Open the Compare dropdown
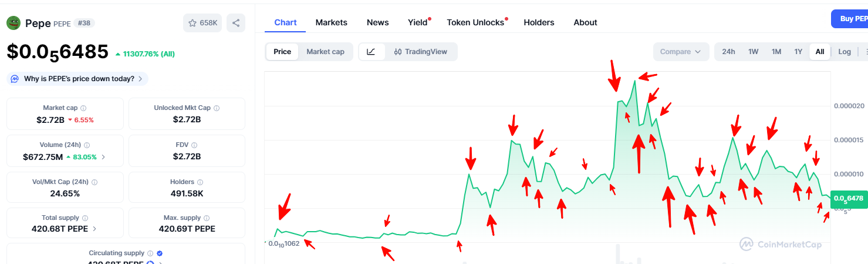Viewport: 868px width, 264px height. coord(681,52)
